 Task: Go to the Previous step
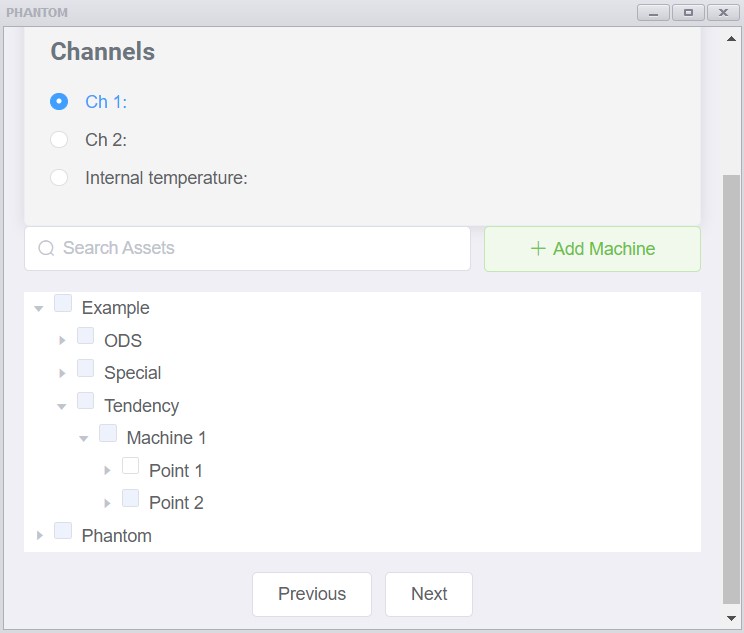tap(312, 594)
